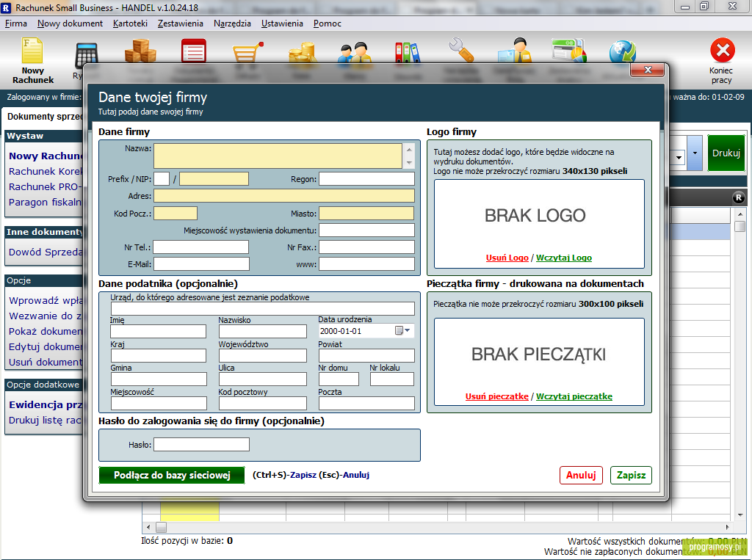Screen dimensions: 752x560
Task: Click the horizontal scrollbar left arrow
Action: 148,527
